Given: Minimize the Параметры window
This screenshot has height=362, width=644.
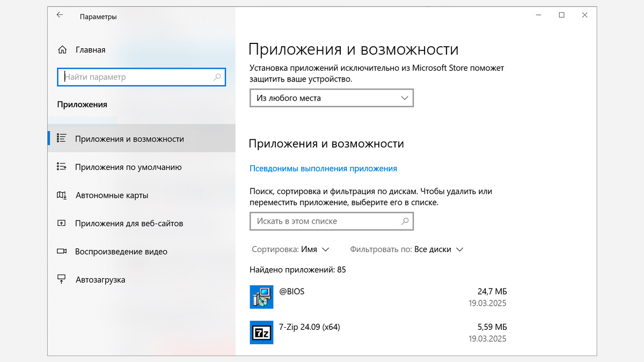Looking at the screenshot, I should click(538, 16).
